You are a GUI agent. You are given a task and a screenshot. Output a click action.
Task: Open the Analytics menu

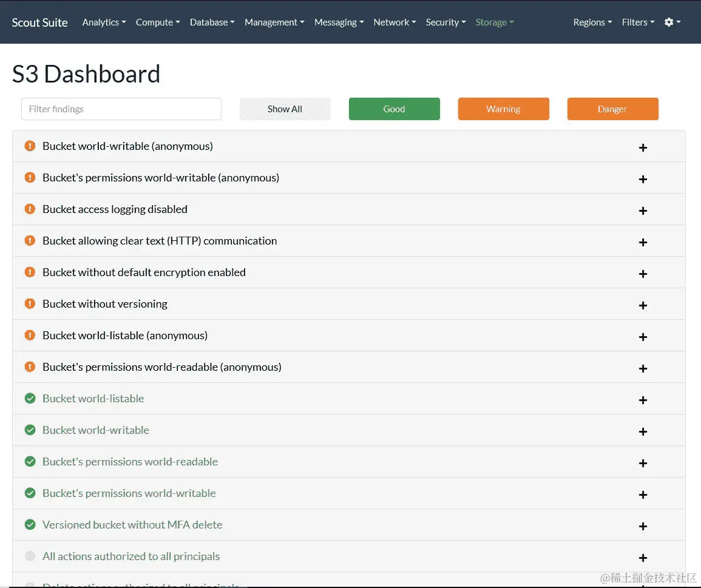[104, 22]
